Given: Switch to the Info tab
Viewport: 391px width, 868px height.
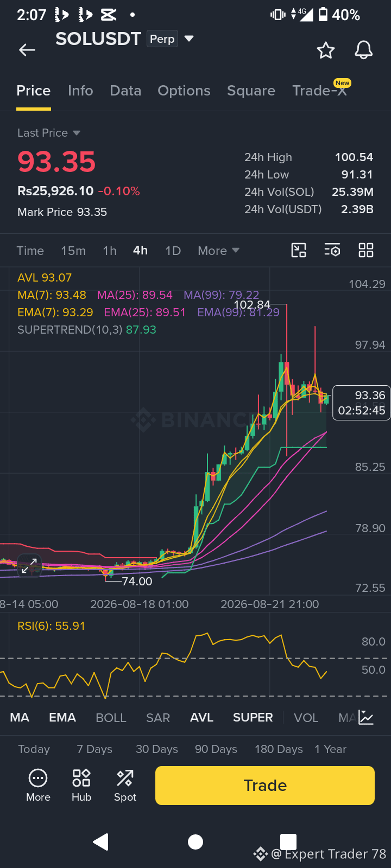Looking at the screenshot, I should point(80,91).
